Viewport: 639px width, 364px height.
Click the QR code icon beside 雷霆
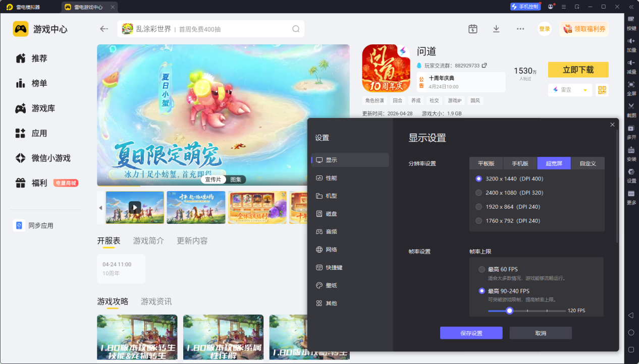tap(602, 90)
